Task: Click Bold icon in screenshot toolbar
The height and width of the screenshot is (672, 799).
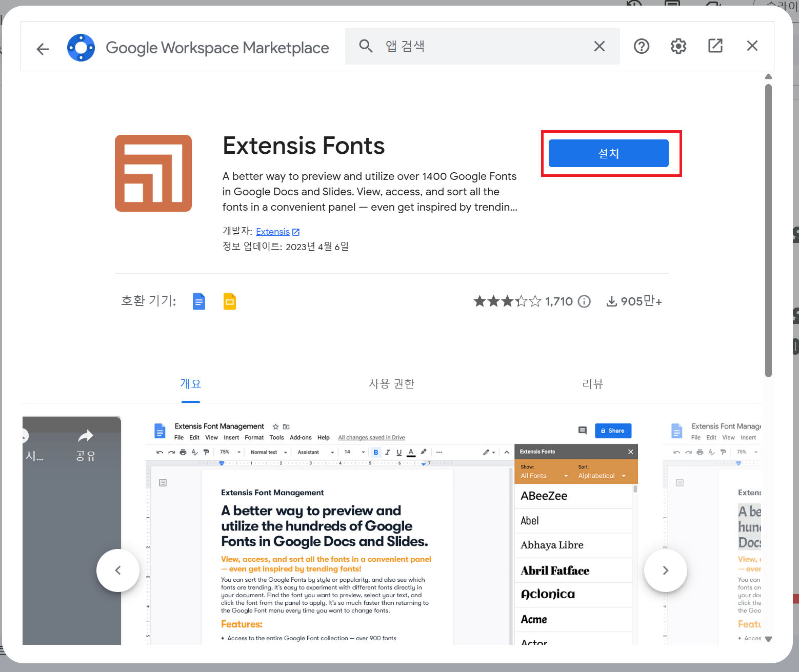Action: [376, 452]
